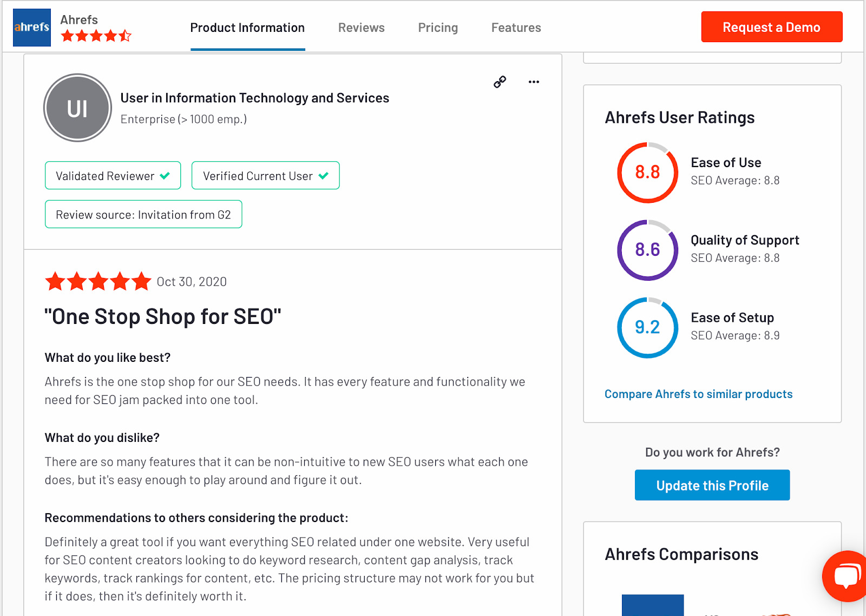Screen dimensions: 866x616
Task: Click the Ease of Use 8.8 gauge
Action: [647, 173]
